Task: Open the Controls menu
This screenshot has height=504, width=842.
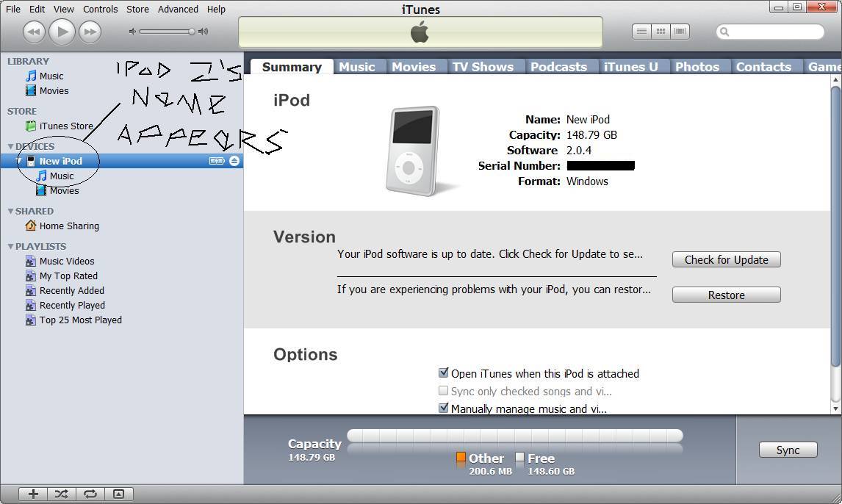Action: (x=101, y=9)
